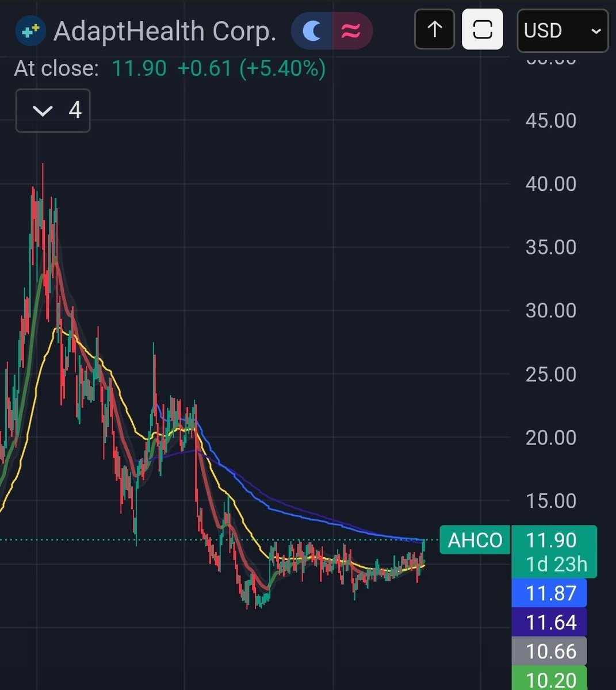Viewport: 616px width, 690px height.
Task: Click the 11.90 last price label
Action: pyautogui.click(x=551, y=540)
